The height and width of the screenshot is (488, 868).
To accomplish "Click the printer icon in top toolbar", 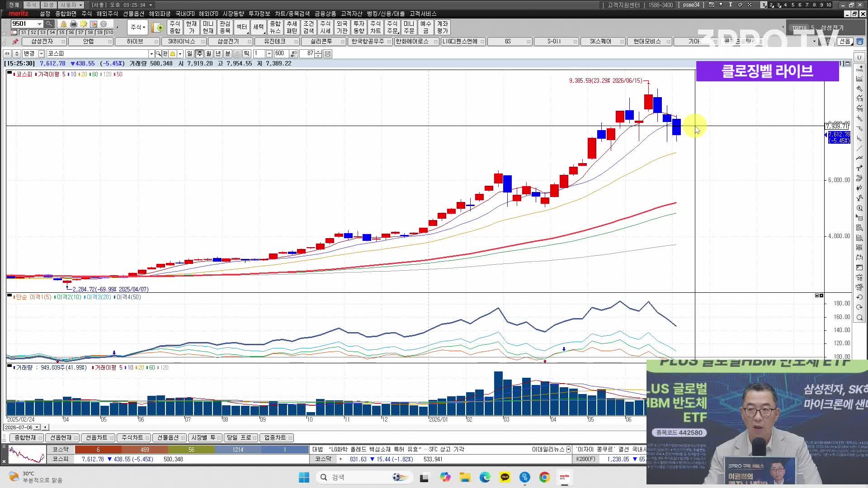I will 73,24.
